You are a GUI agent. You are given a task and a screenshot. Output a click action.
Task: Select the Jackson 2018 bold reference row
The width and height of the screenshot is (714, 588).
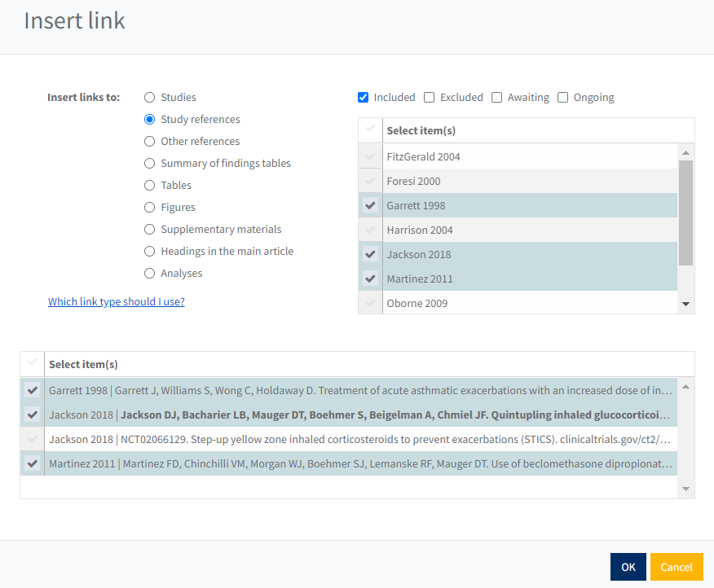pyautogui.click(x=359, y=415)
